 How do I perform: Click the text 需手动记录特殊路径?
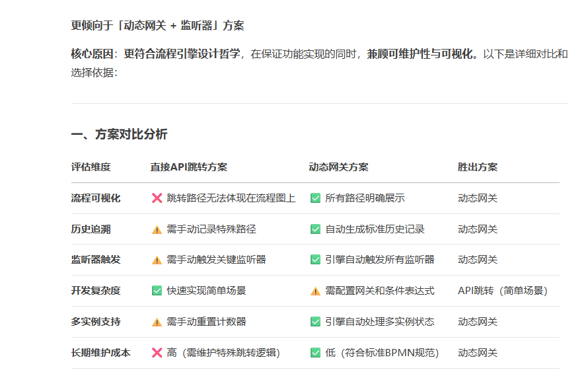click(x=211, y=229)
